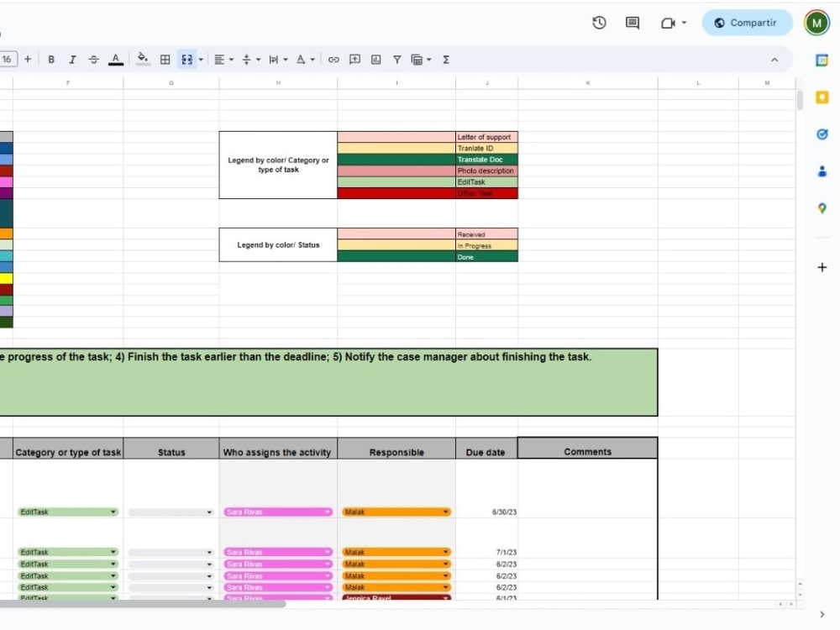Open the Google Keep side panel
Viewport: 840px width, 630px height.
coord(823,97)
